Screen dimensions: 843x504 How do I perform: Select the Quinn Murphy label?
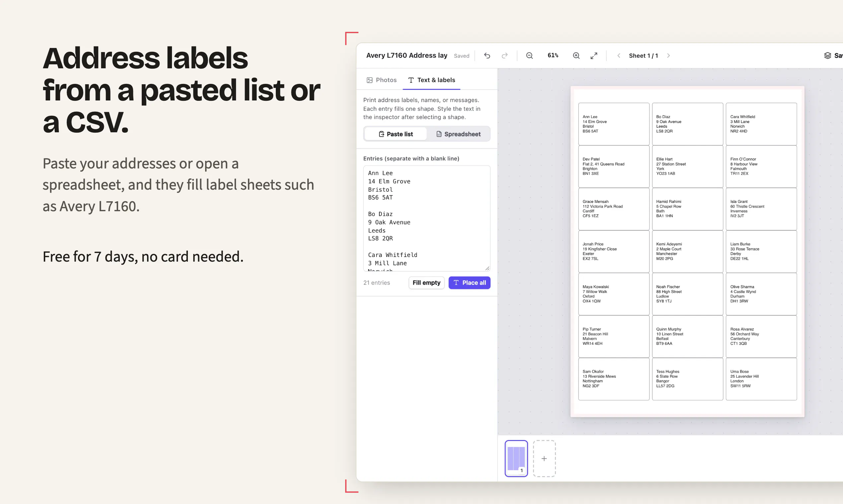click(x=687, y=336)
